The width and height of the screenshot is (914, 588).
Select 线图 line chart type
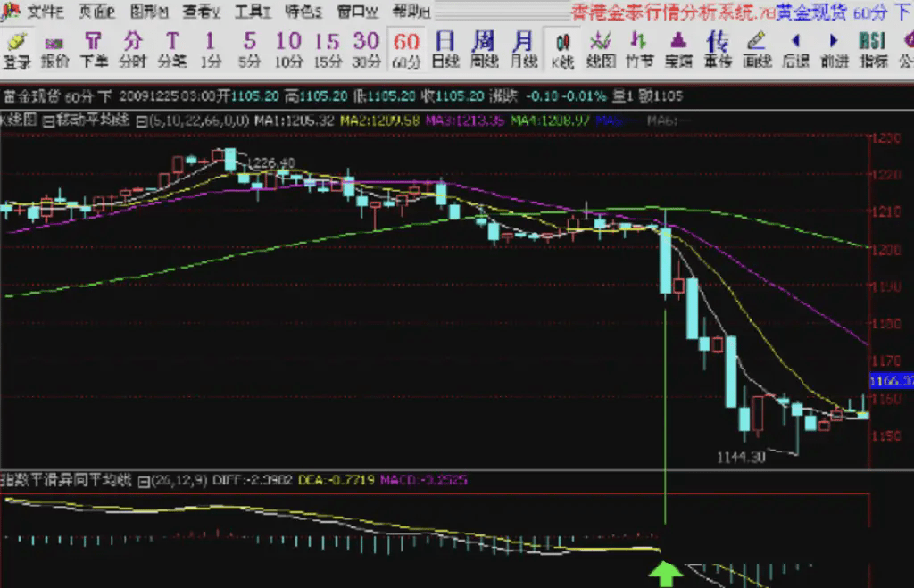(x=601, y=50)
